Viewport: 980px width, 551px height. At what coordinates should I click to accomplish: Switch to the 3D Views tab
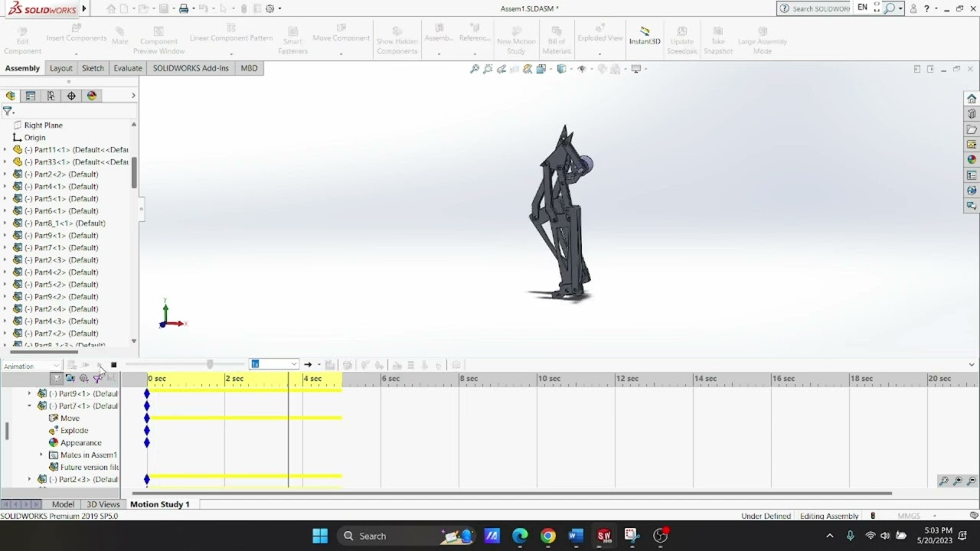click(x=103, y=504)
